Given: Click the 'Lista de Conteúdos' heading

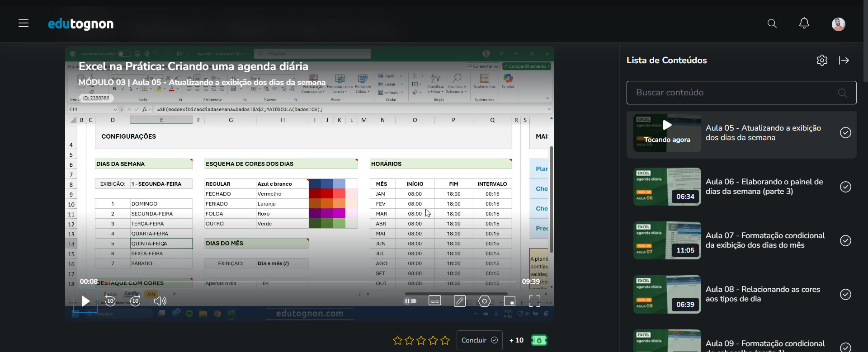Looking at the screenshot, I should (666, 60).
